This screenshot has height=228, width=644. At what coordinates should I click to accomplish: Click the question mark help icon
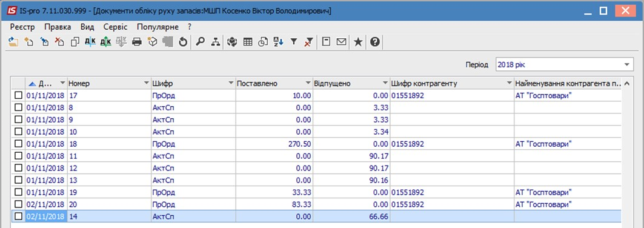click(374, 42)
